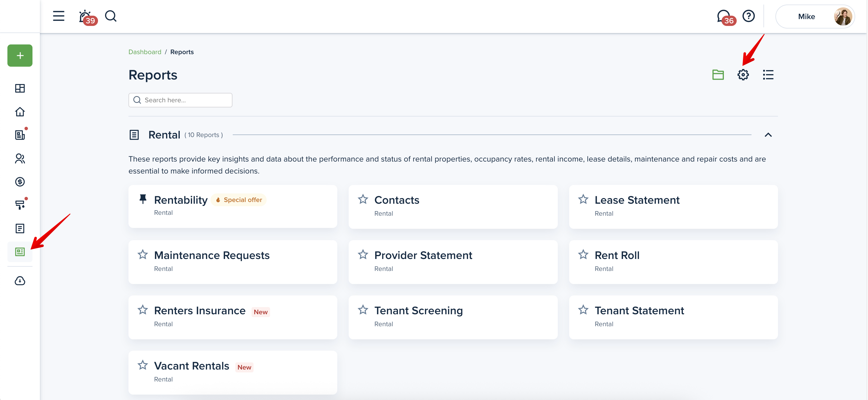
Task: Click the green folder icon near title
Action: coord(718,75)
